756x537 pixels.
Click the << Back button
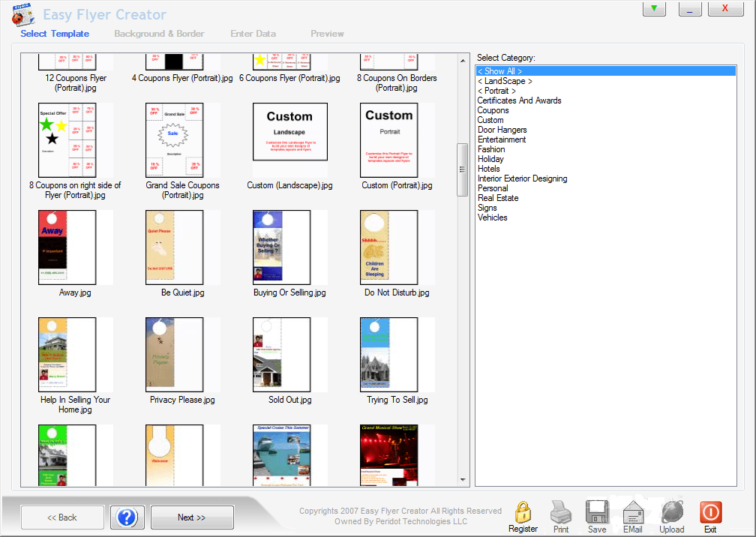62,517
